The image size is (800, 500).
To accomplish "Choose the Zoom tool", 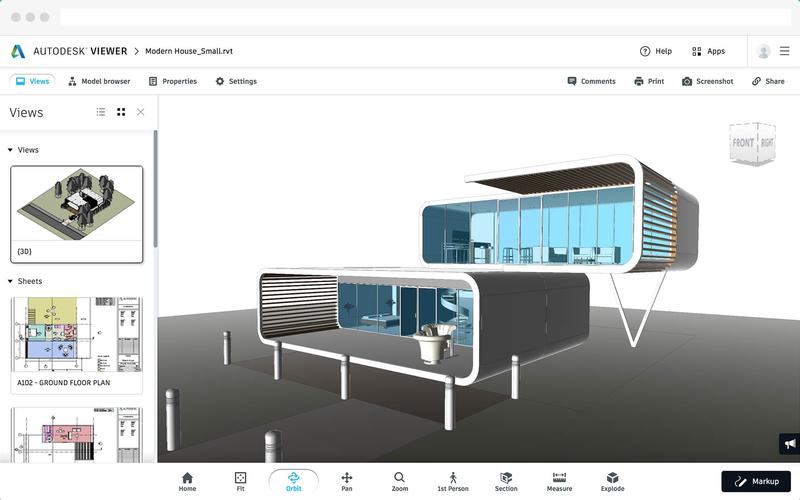I will 399,481.
